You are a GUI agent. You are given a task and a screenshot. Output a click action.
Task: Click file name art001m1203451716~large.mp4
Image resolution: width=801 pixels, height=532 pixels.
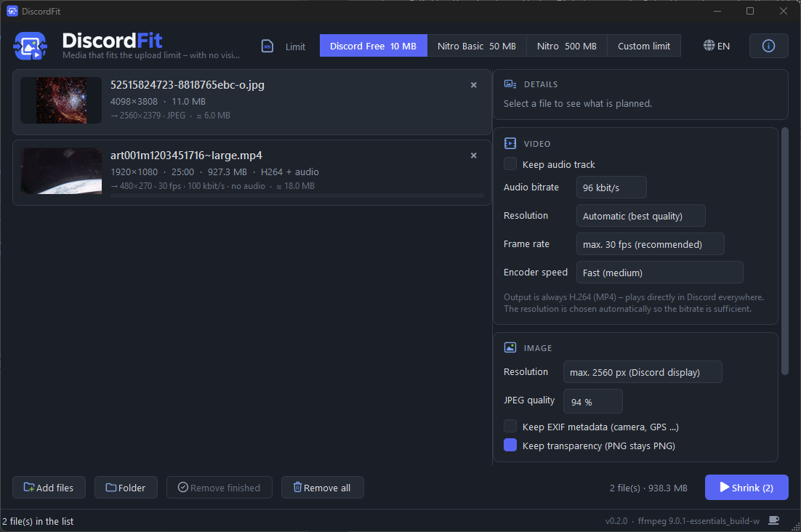tap(187, 156)
